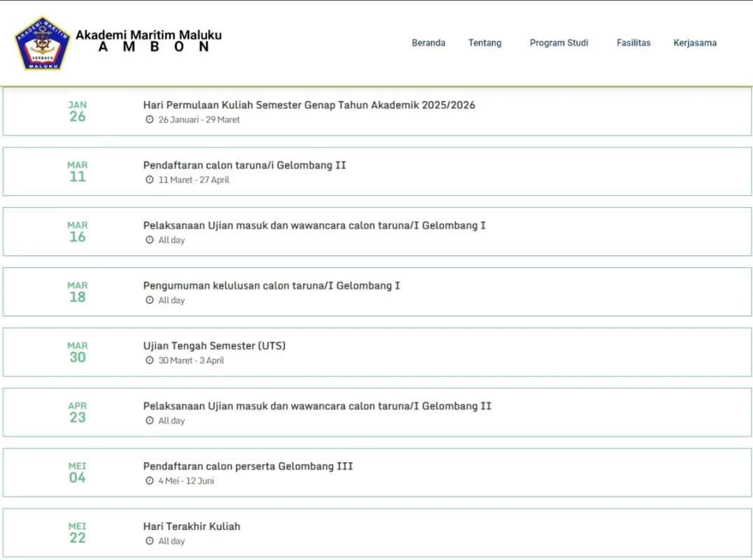
Task: Open Ujian Tengah Semester (UTS) event
Action: pos(214,346)
